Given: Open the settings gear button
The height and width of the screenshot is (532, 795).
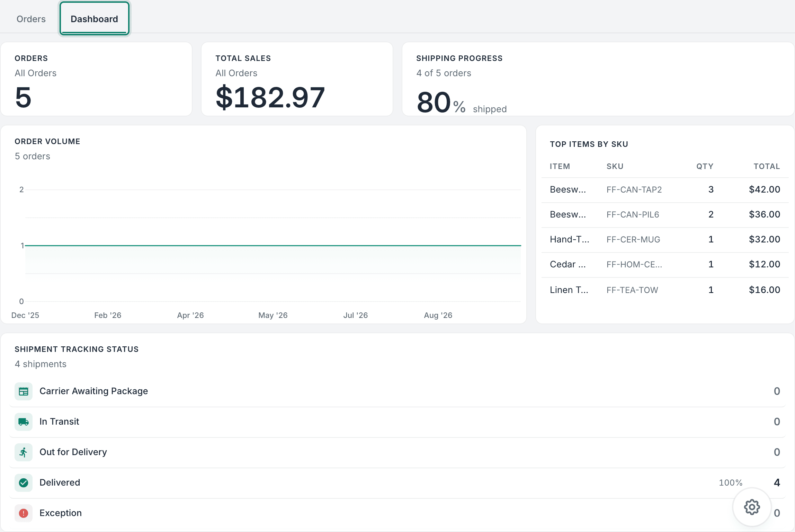Looking at the screenshot, I should pos(752,507).
